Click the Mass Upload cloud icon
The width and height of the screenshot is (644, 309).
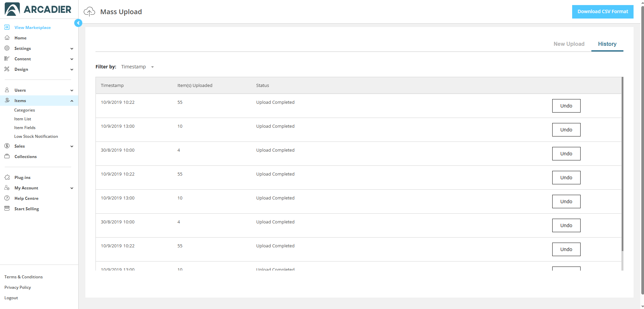click(89, 12)
